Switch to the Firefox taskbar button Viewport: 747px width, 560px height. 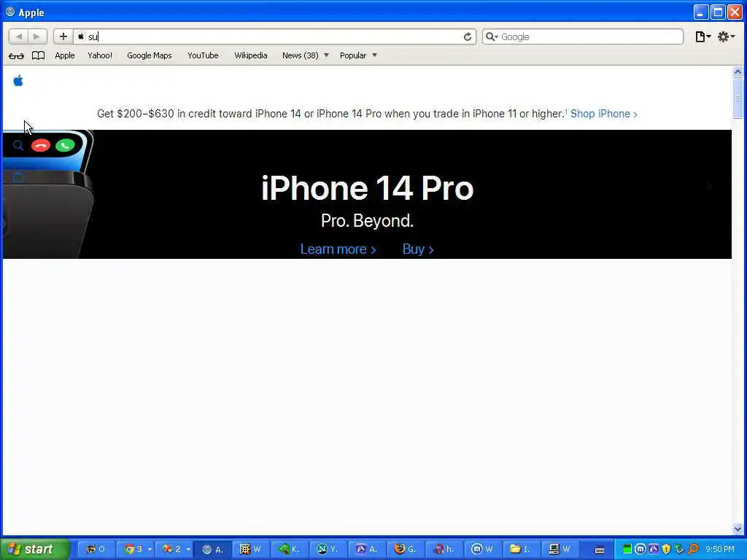tap(406, 549)
